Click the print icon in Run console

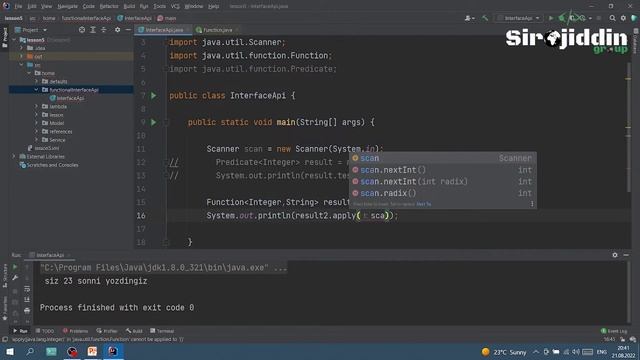point(27,311)
